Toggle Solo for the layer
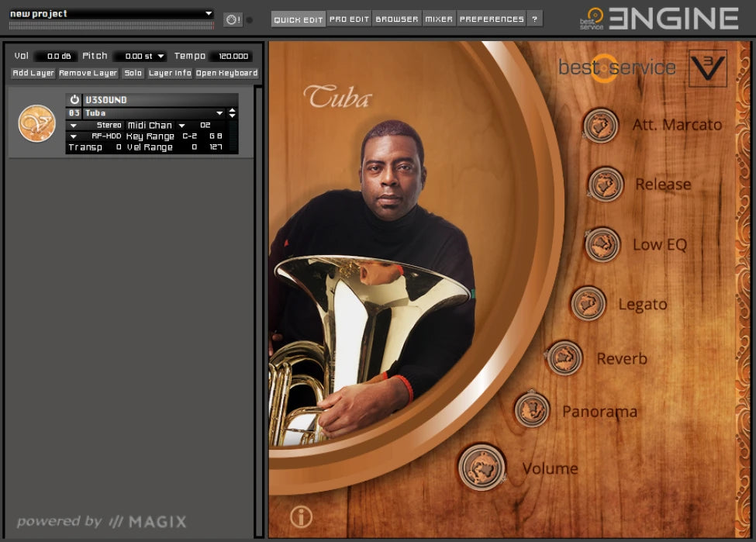 pyautogui.click(x=133, y=73)
